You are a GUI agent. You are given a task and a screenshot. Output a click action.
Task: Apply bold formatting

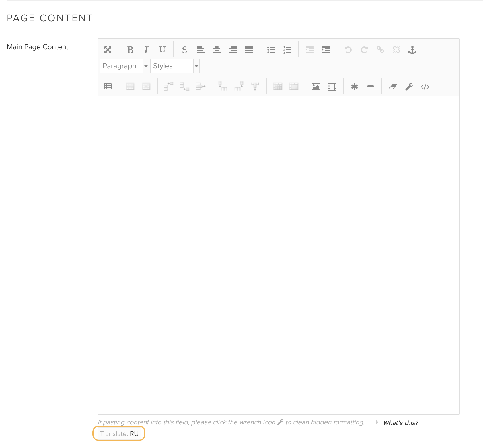click(130, 50)
